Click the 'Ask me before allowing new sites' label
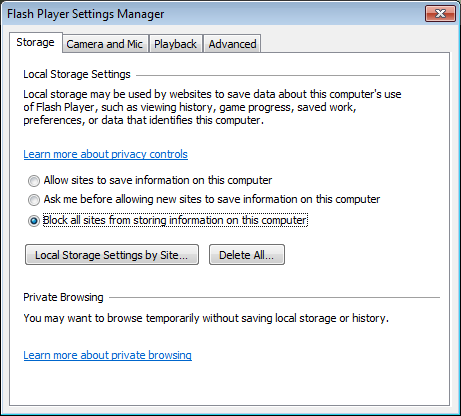The image size is (461, 416). click(212, 199)
